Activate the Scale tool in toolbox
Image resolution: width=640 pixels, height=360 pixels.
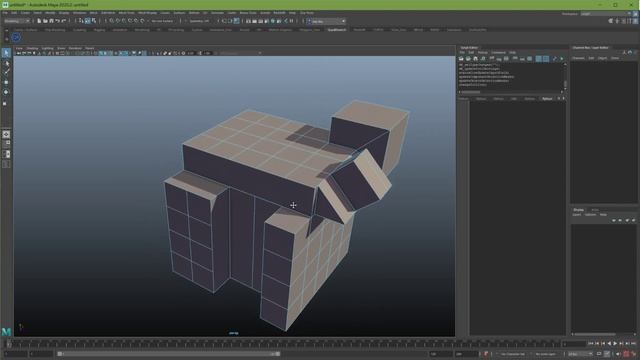5,103
